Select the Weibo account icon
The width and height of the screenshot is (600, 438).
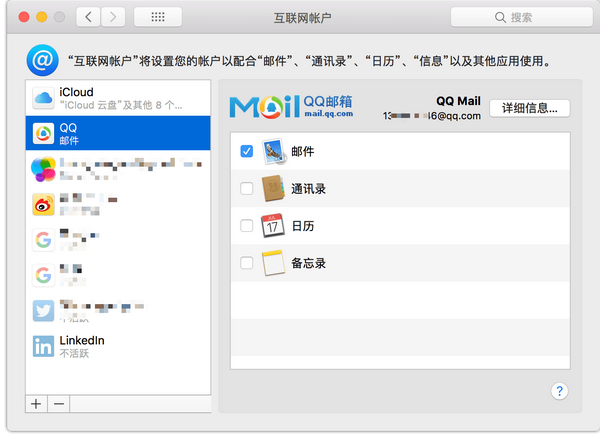tap(43, 204)
